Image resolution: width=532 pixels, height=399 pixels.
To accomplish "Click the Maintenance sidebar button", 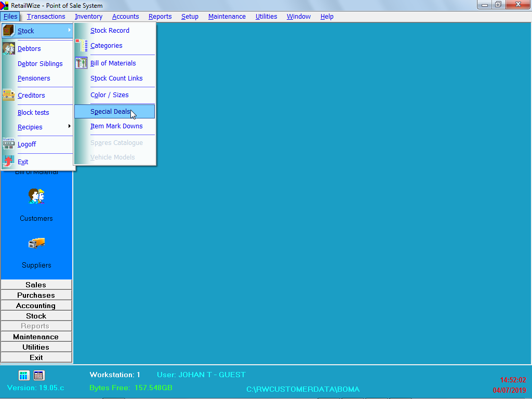I will pyautogui.click(x=36, y=337).
